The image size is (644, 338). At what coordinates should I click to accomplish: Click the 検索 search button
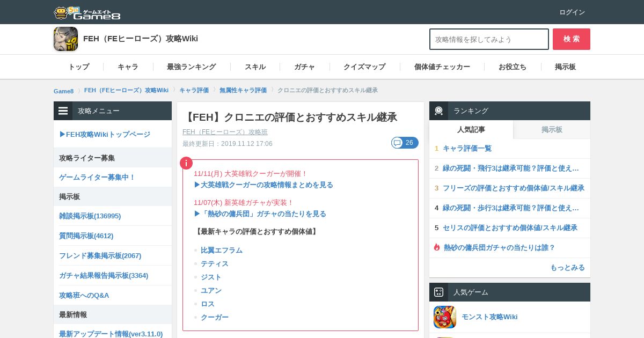pyautogui.click(x=572, y=39)
